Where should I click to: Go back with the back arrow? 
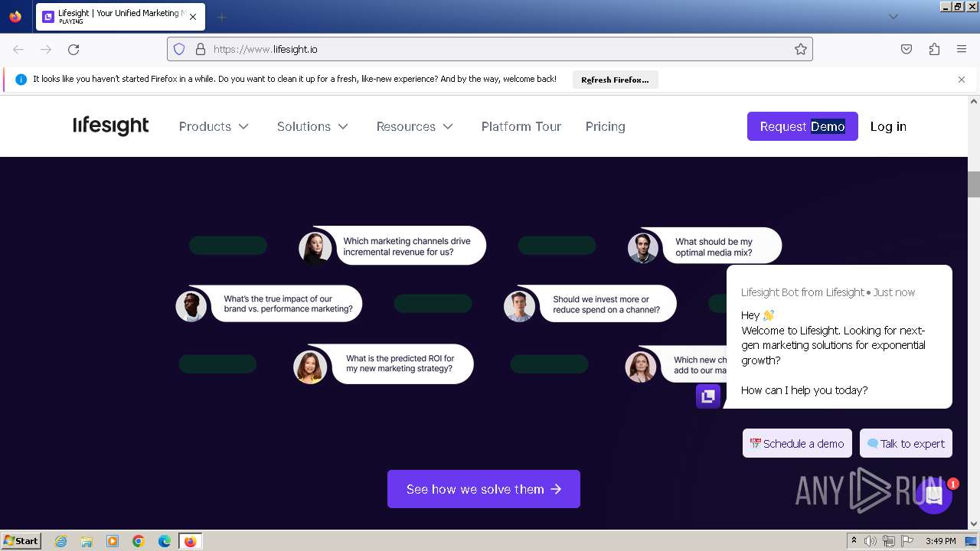pos(18,49)
